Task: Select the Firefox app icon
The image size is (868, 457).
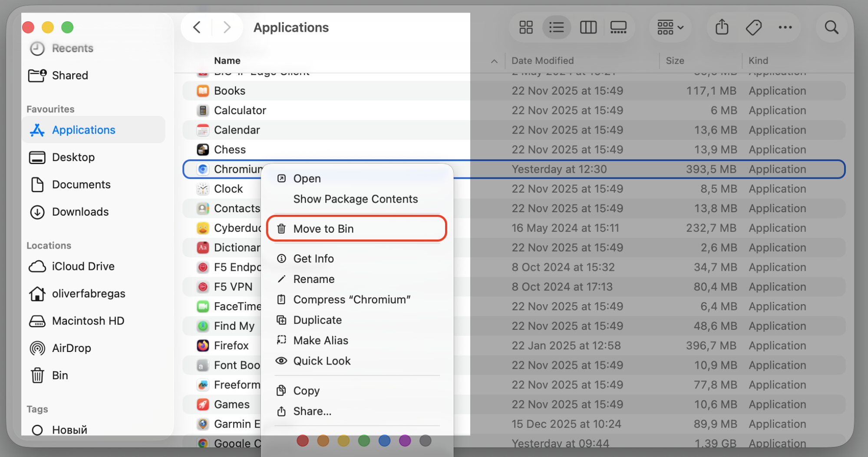Action: [203, 345]
